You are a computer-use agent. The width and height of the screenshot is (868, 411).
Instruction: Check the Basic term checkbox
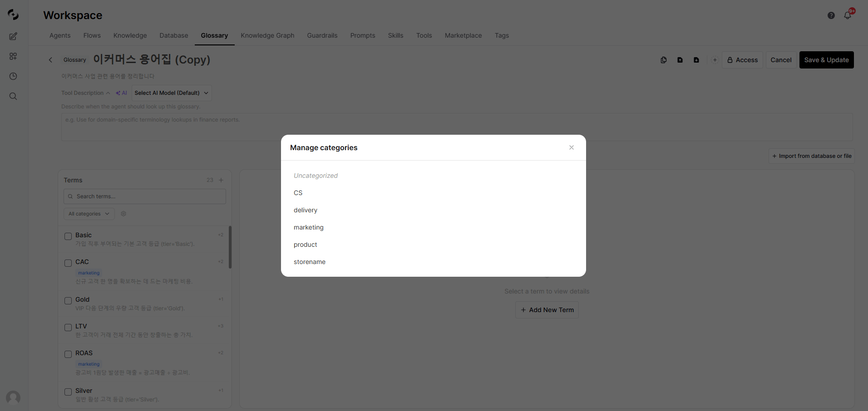tap(68, 236)
